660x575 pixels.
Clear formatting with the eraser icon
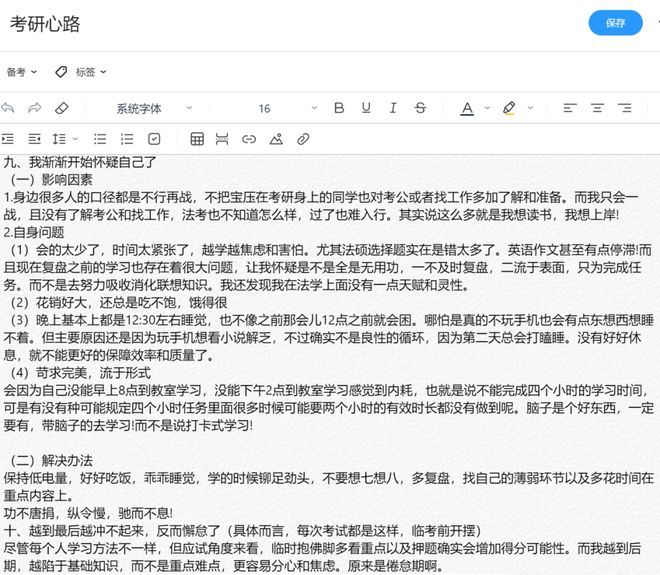pyautogui.click(x=62, y=108)
